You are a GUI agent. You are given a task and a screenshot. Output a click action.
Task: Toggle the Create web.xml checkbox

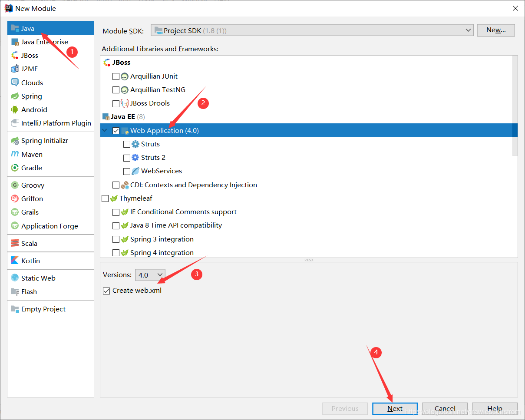click(106, 291)
